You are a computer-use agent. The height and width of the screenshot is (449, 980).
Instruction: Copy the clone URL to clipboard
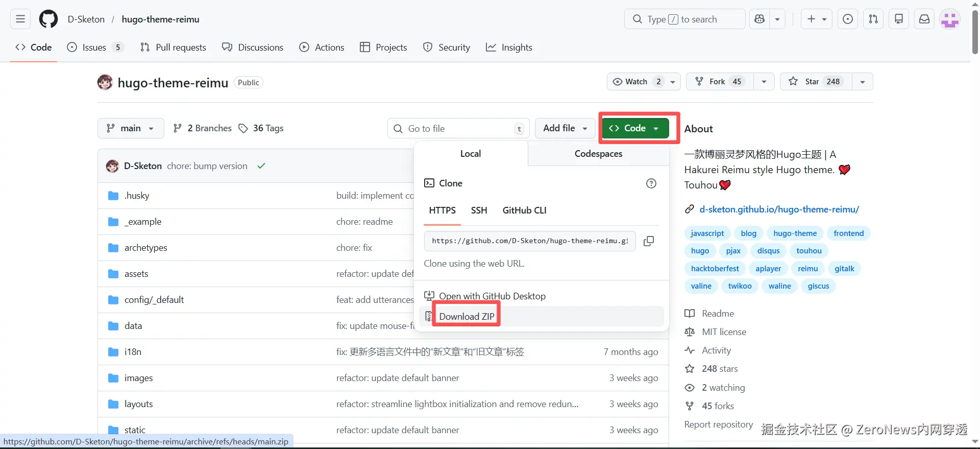pos(649,241)
